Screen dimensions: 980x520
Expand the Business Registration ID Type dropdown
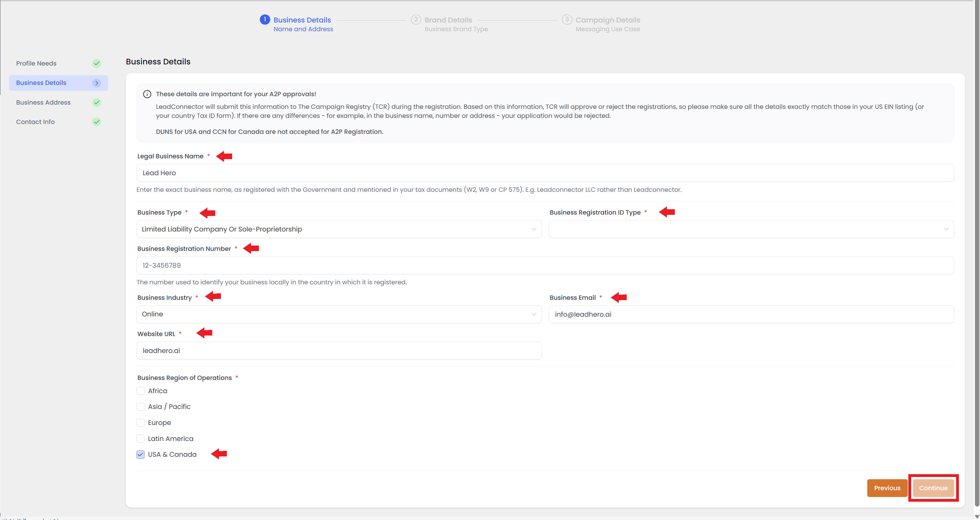click(x=751, y=229)
